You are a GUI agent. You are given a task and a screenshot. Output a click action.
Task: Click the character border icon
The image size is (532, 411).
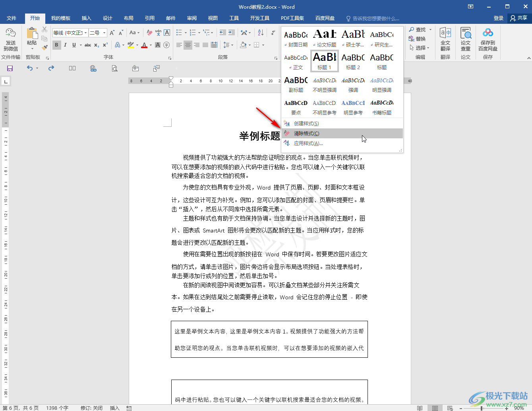click(x=167, y=33)
